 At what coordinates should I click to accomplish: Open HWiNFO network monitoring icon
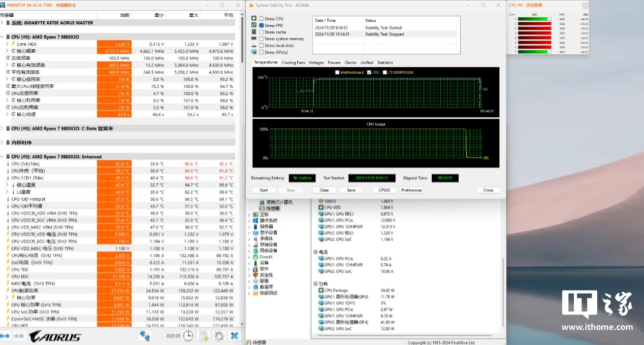coord(145,335)
